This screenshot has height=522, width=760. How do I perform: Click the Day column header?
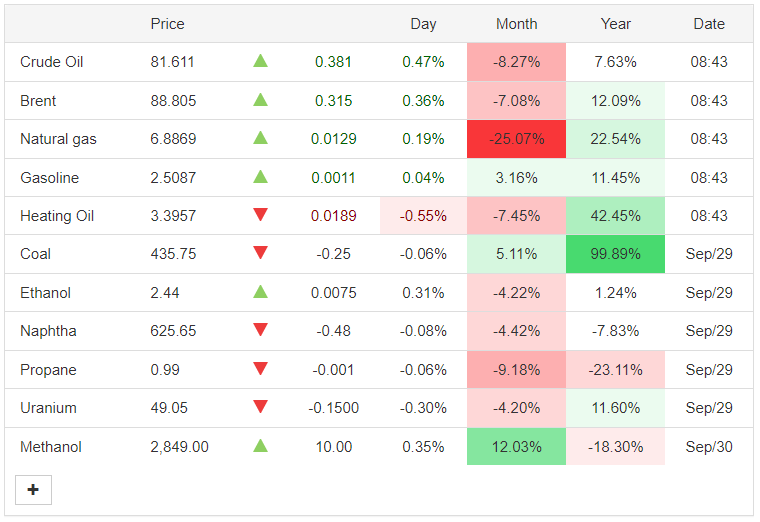click(x=423, y=24)
